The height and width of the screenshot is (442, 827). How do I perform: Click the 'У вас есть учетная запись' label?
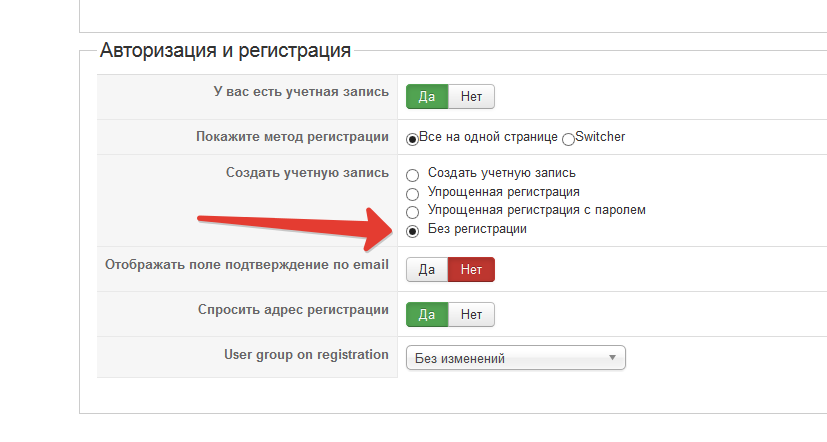coord(301,92)
